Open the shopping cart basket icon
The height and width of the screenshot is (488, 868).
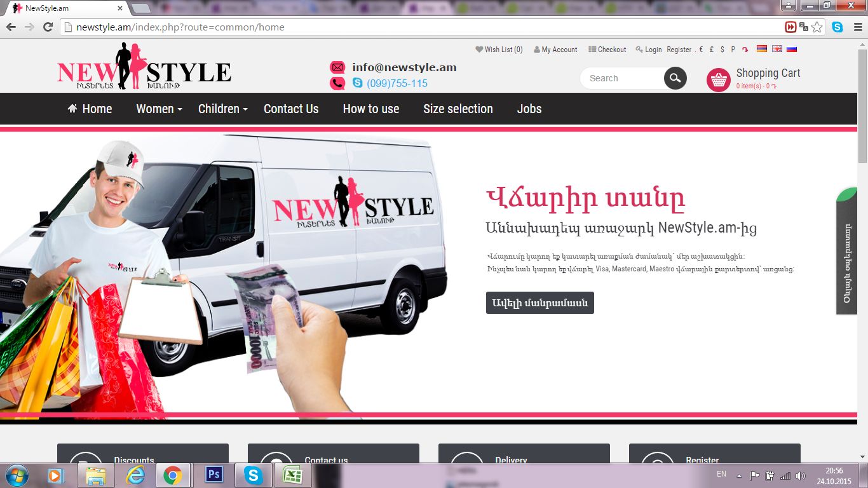tap(719, 80)
